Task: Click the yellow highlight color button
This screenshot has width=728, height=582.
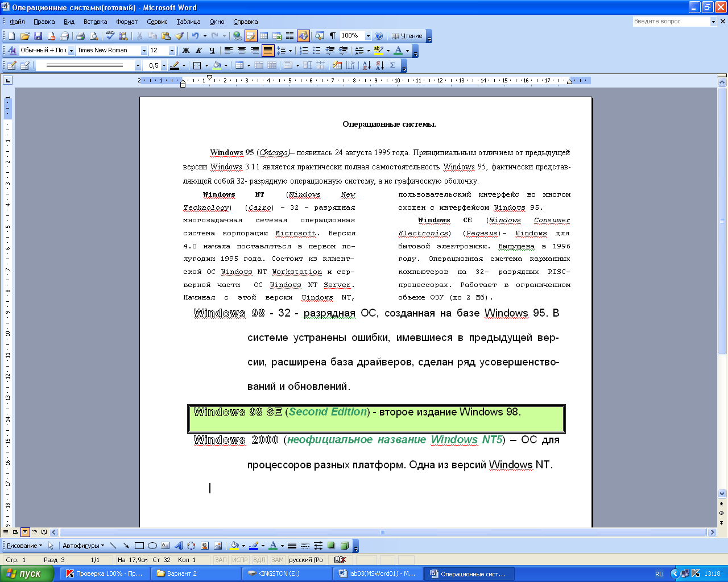Action: point(378,51)
